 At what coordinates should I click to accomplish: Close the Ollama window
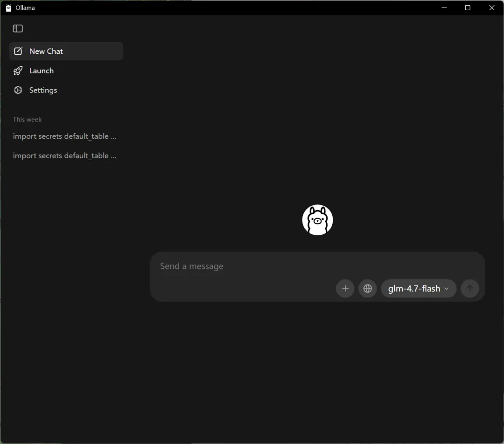click(x=492, y=8)
